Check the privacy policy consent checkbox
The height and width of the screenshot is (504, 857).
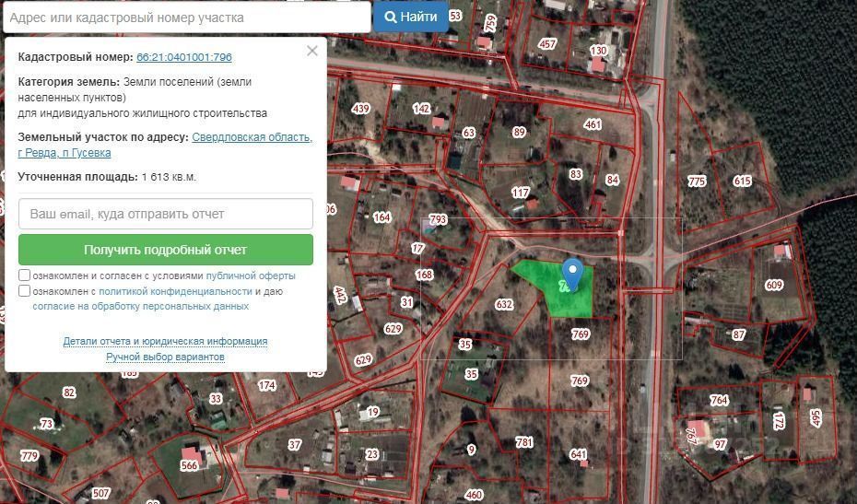pos(24,290)
